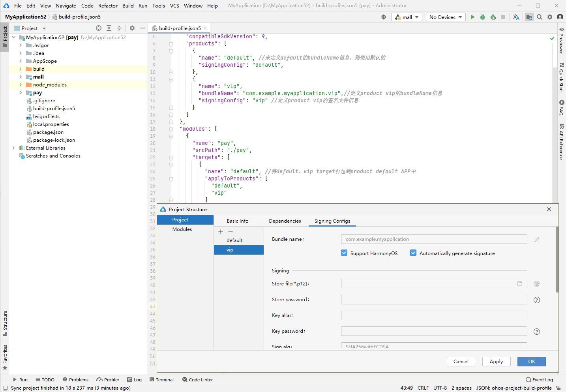This screenshot has height=392, width=566.
Task: Open the Project Structure toolbar icon
Action: tap(529, 17)
